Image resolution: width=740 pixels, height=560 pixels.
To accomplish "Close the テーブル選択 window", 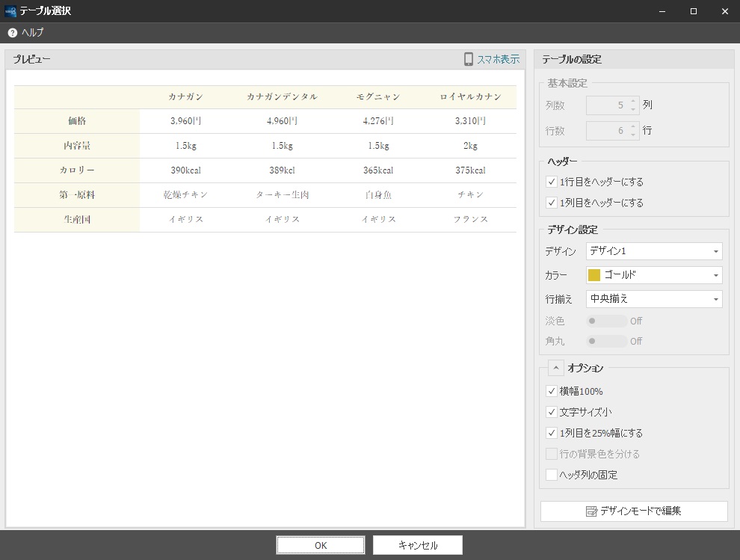I will pyautogui.click(x=725, y=11).
